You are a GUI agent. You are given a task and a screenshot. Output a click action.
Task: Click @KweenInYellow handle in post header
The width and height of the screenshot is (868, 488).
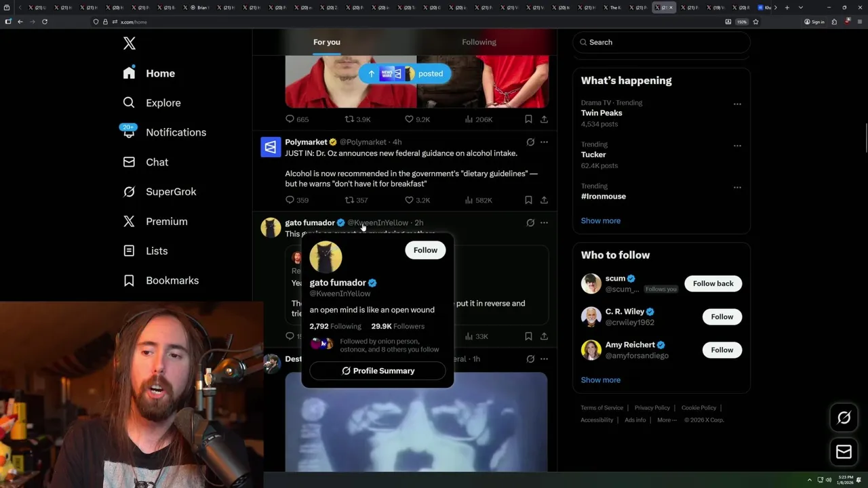point(378,223)
